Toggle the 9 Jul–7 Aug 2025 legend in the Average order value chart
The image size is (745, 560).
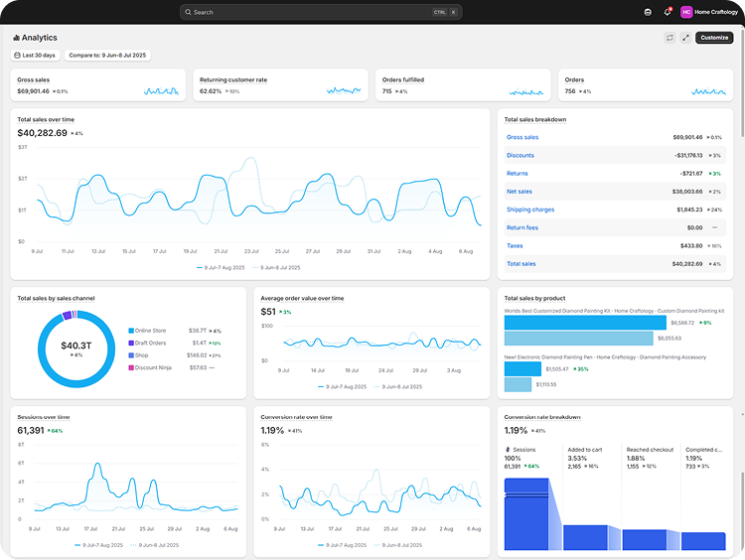342,386
